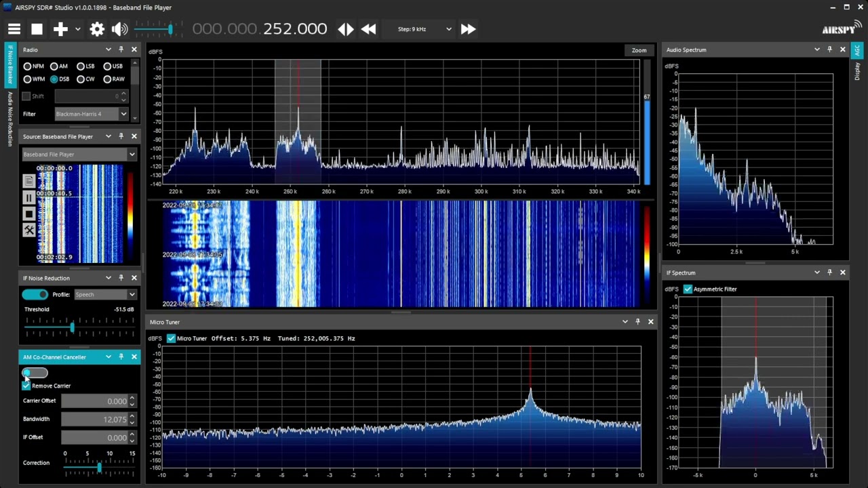Pin the Radio panel
This screenshot has width=868, height=488.
[x=121, y=49]
